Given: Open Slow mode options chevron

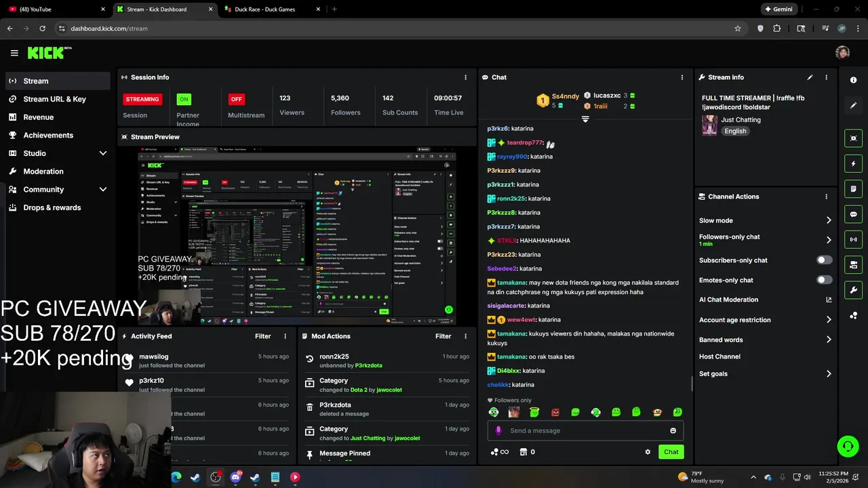Looking at the screenshot, I should tap(829, 220).
